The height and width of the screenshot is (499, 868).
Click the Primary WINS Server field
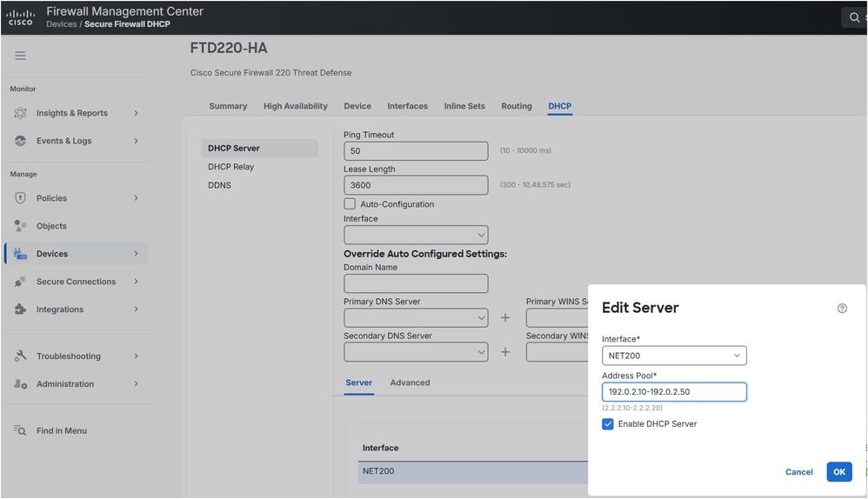557,317
